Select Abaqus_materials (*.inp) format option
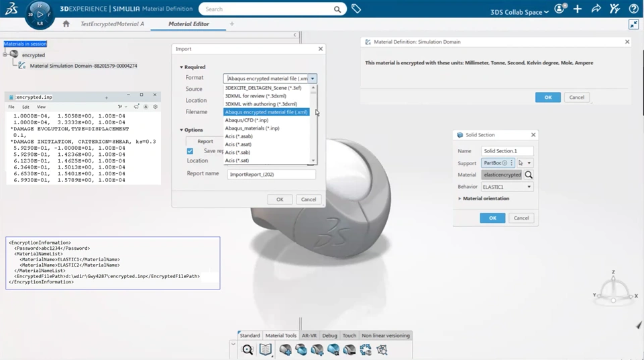The height and width of the screenshot is (360, 644). coord(266,128)
